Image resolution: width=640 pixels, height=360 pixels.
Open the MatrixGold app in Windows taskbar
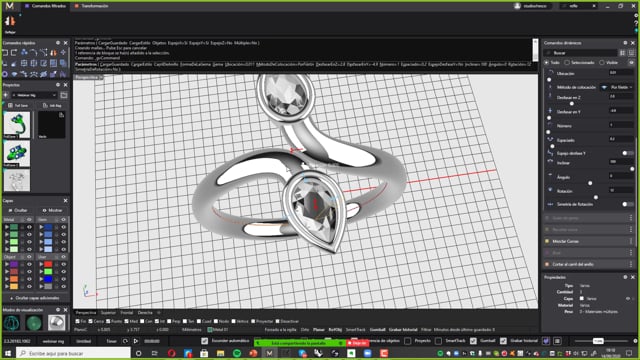pyautogui.click(x=269, y=353)
